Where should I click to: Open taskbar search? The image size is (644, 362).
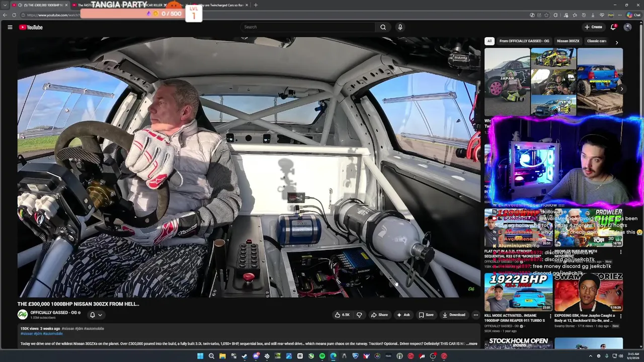[x=211, y=356]
